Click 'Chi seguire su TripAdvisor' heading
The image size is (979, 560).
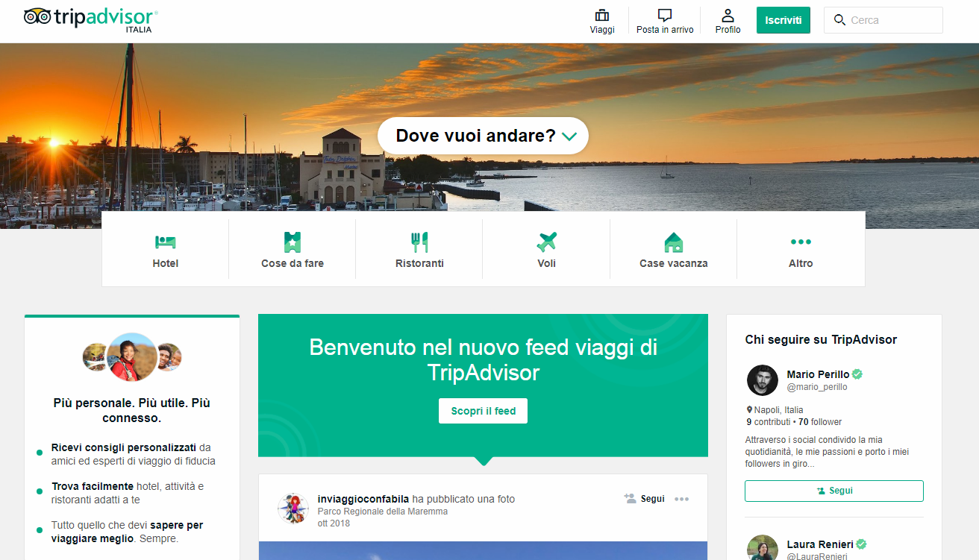[821, 339]
